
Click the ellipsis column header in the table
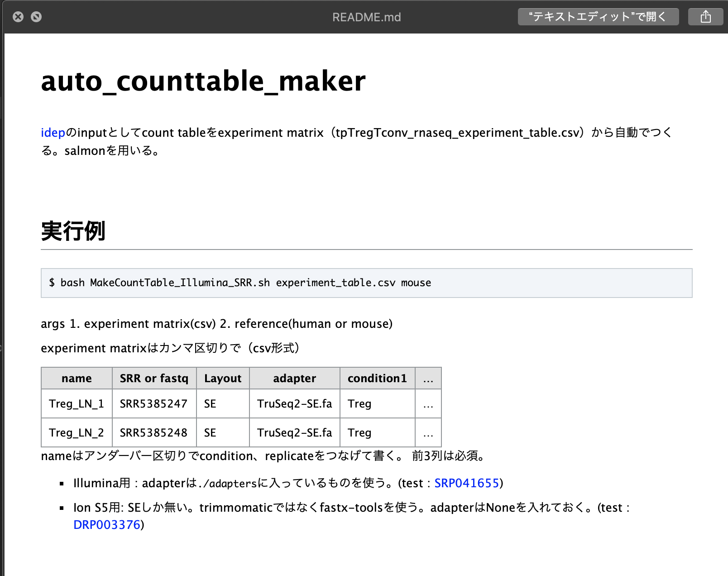[428, 378]
